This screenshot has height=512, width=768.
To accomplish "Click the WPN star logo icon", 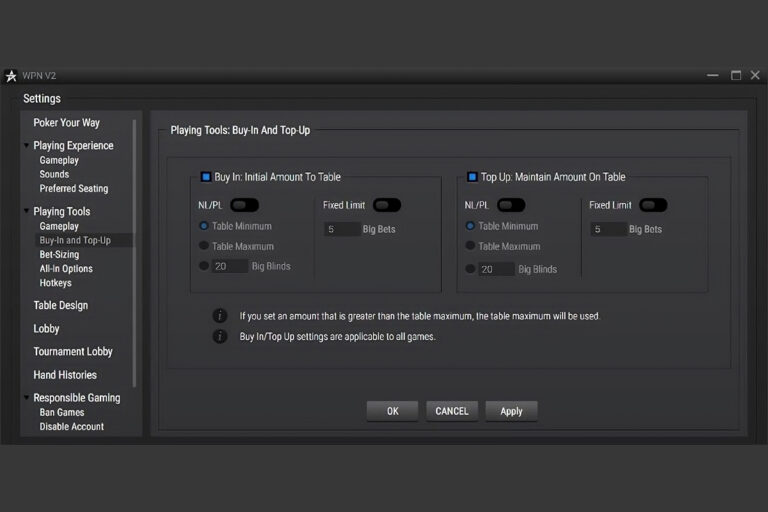I will [11, 76].
